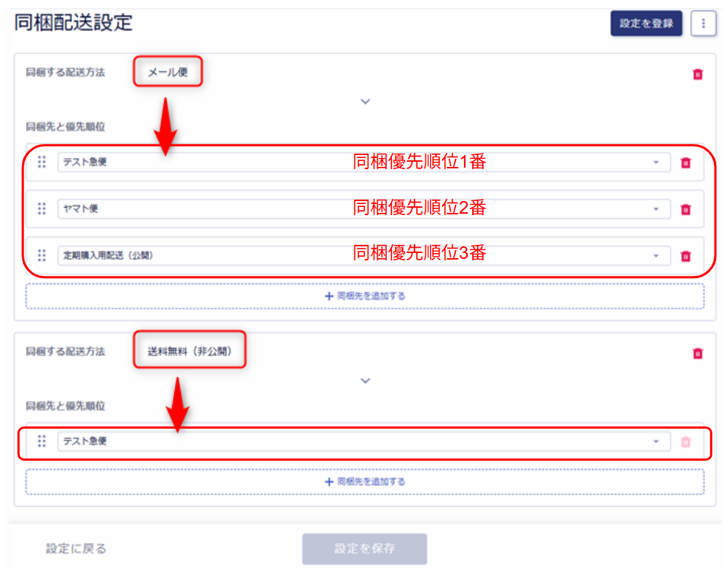Delete the 定期購入用配送(公開) row

pos(686,256)
